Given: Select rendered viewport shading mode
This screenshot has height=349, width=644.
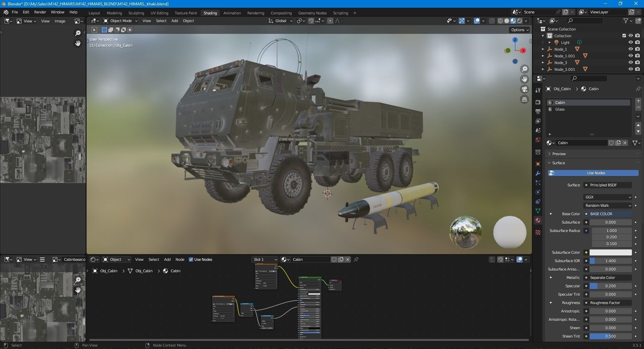Looking at the screenshot, I should (519, 21).
